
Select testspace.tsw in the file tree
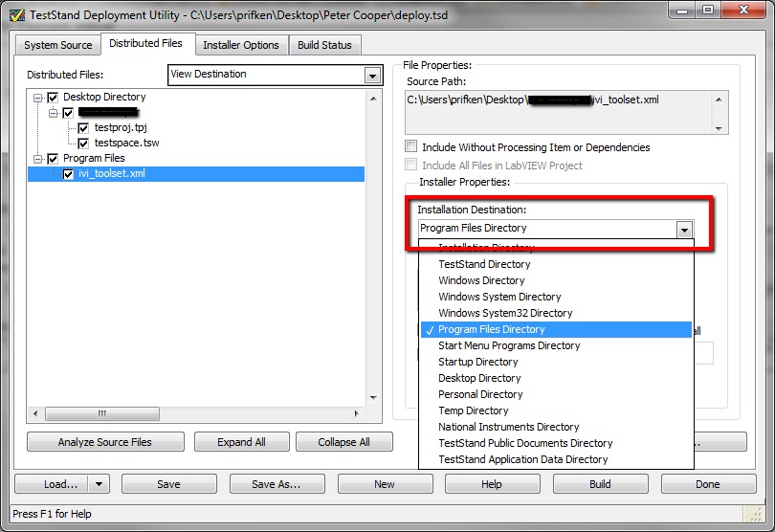click(x=126, y=143)
